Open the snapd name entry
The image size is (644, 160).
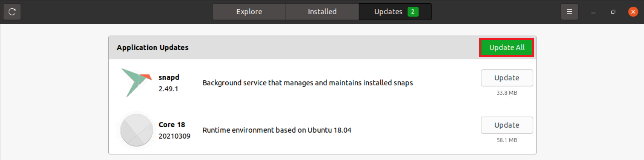point(169,77)
